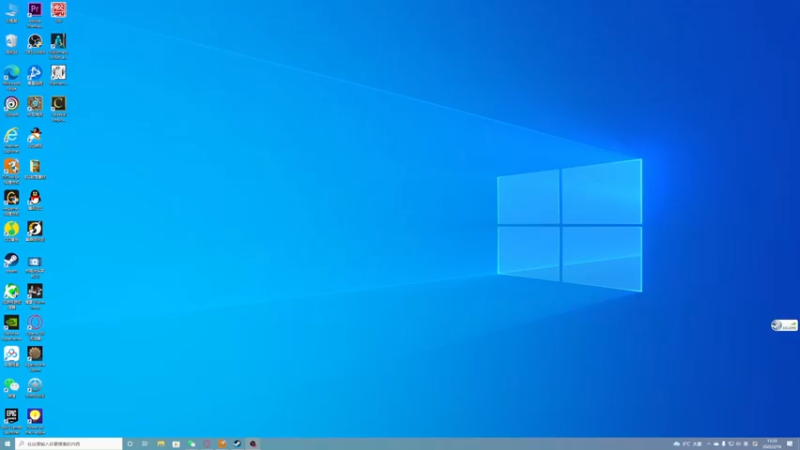800x450 pixels.
Task: Select the Opera GX browser shortcut
Action: (x=35, y=328)
